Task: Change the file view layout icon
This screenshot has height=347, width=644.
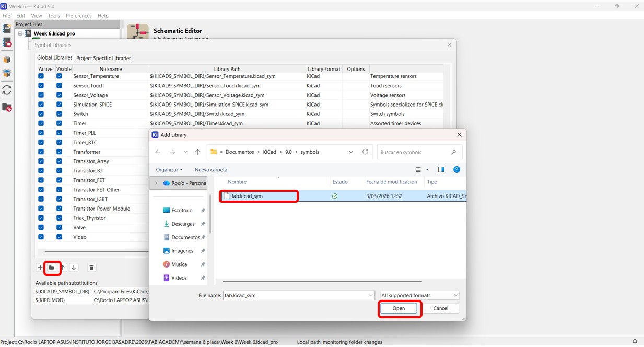Action: pyautogui.click(x=418, y=170)
